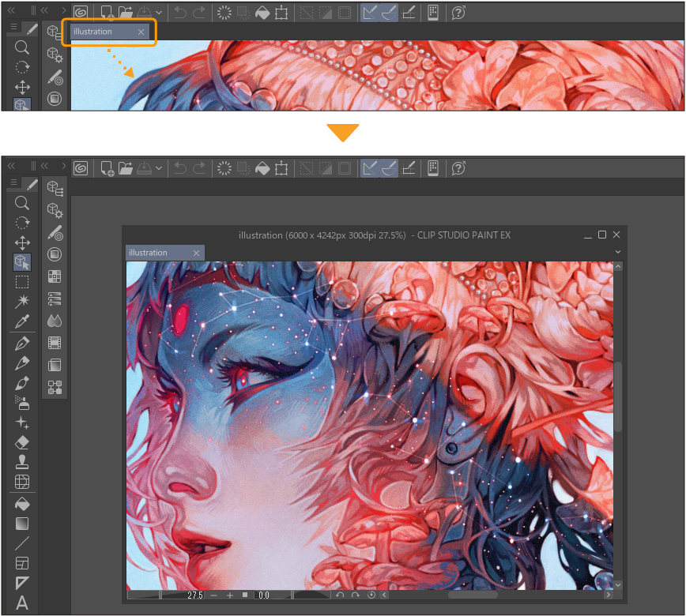This screenshot has width=686, height=616.
Task: Open Support help icon in lower command bar
Action: 458,168
